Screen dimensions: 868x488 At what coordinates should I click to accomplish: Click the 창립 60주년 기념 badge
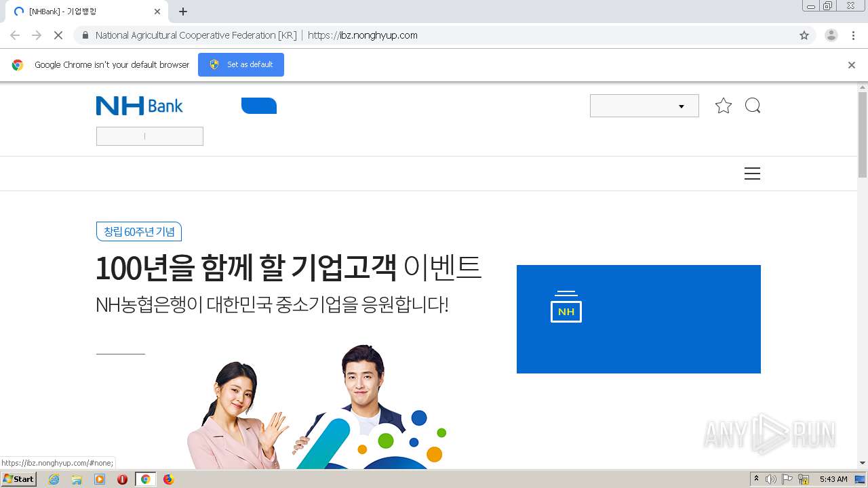point(139,232)
